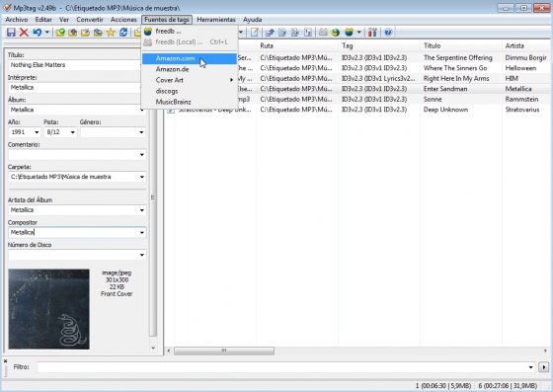Click the folder icon with green checkmark
The width and height of the screenshot is (553, 392).
[x=60, y=33]
